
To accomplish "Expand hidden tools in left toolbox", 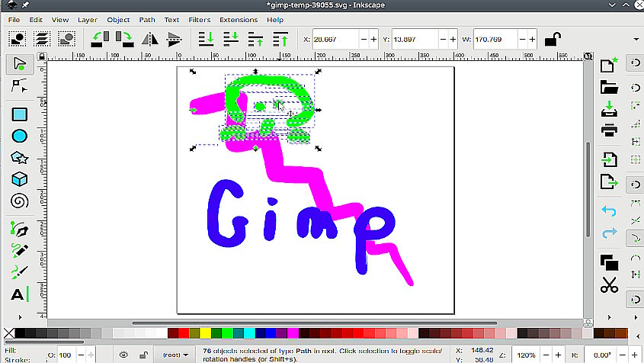I will coord(20,317).
